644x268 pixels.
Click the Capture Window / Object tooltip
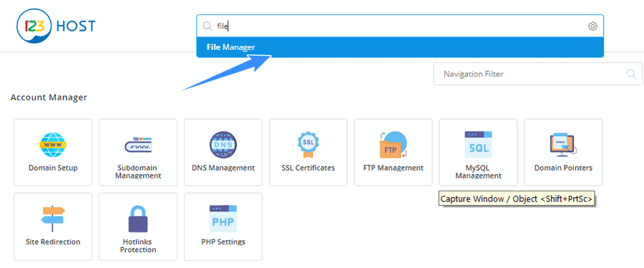point(517,199)
